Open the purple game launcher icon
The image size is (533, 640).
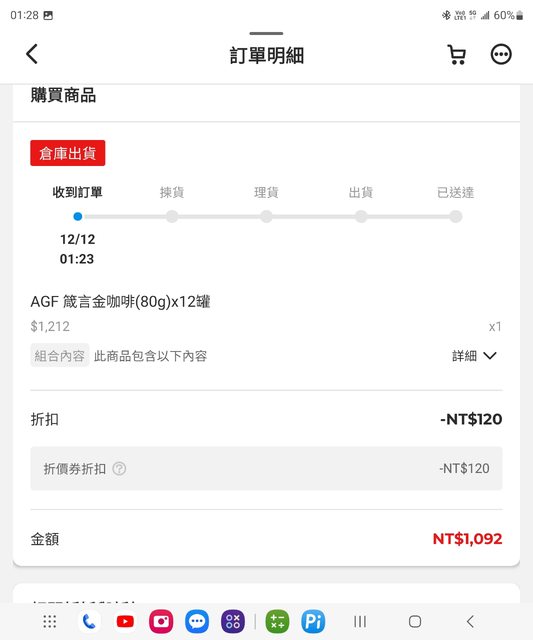click(233, 622)
